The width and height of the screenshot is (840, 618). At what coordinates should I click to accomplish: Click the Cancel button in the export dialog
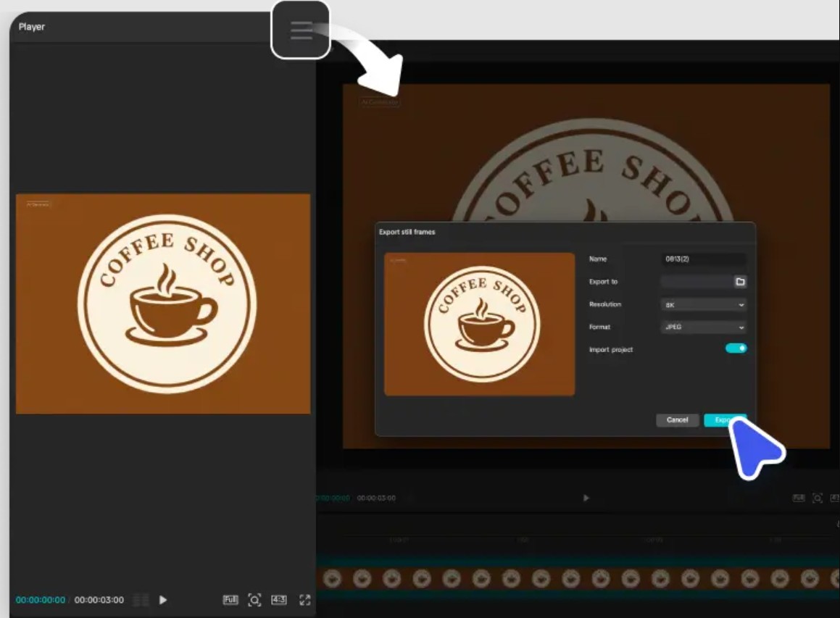[677, 420]
